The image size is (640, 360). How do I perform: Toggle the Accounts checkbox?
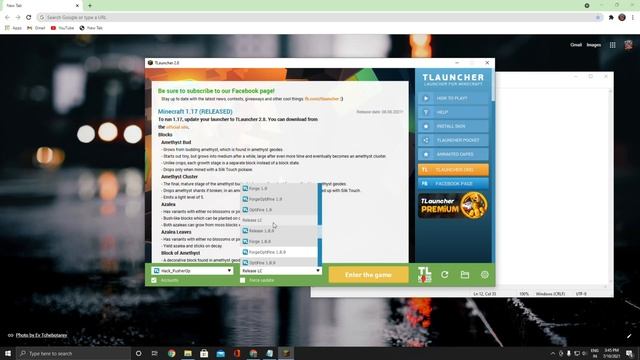pyautogui.click(x=154, y=280)
